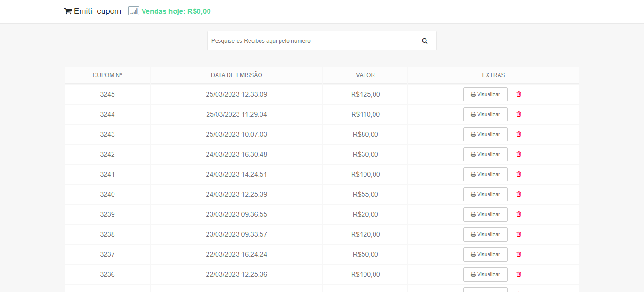This screenshot has width=644, height=292.
Task: Click the magnifier search icon
Action: [x=425, y=41]
